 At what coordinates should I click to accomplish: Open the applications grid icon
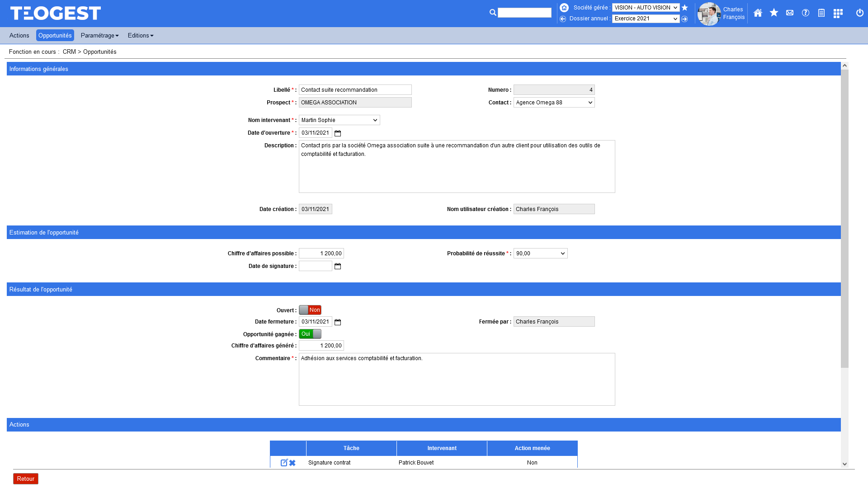[838, 13]
